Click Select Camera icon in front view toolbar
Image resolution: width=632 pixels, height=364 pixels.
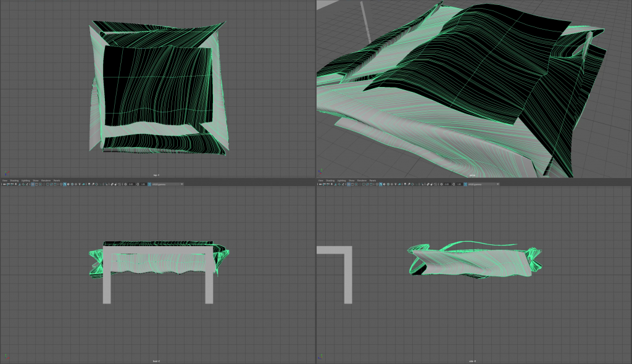coord(4,184)
